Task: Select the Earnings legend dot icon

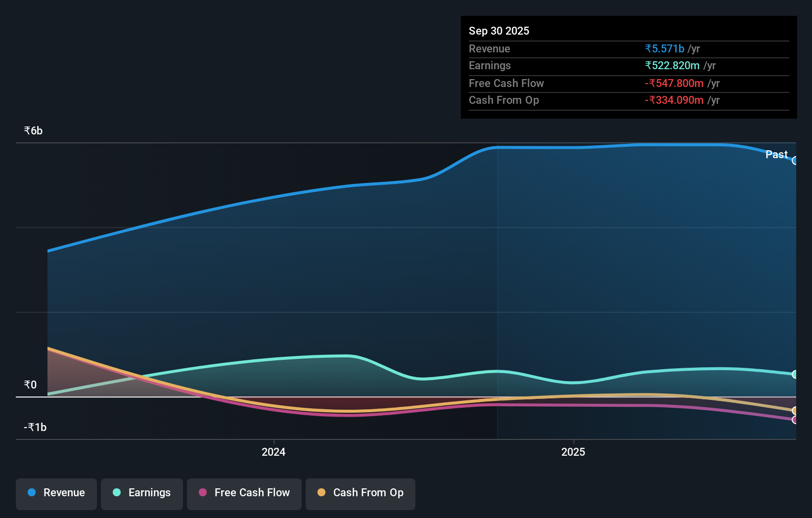Action: click(117, 493)
